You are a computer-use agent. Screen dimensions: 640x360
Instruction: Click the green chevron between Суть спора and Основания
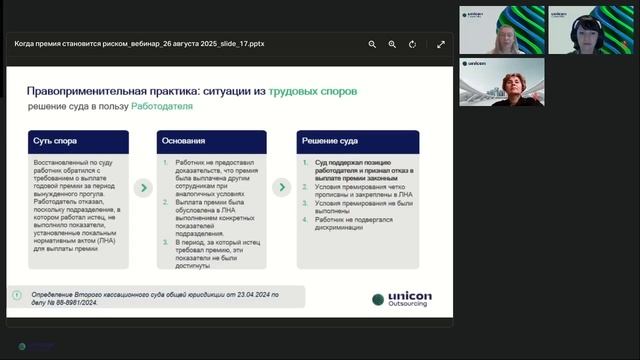click(143, 188)
